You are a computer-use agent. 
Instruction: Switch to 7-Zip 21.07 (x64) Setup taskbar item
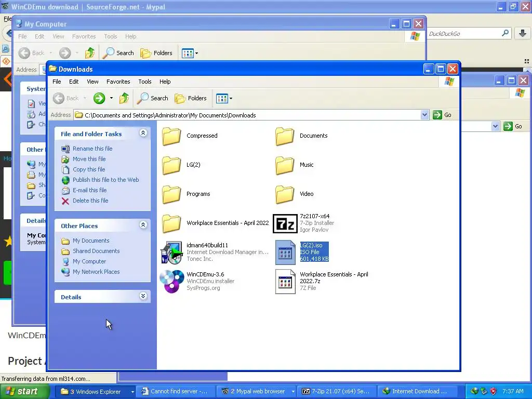(x=336, y=392)
